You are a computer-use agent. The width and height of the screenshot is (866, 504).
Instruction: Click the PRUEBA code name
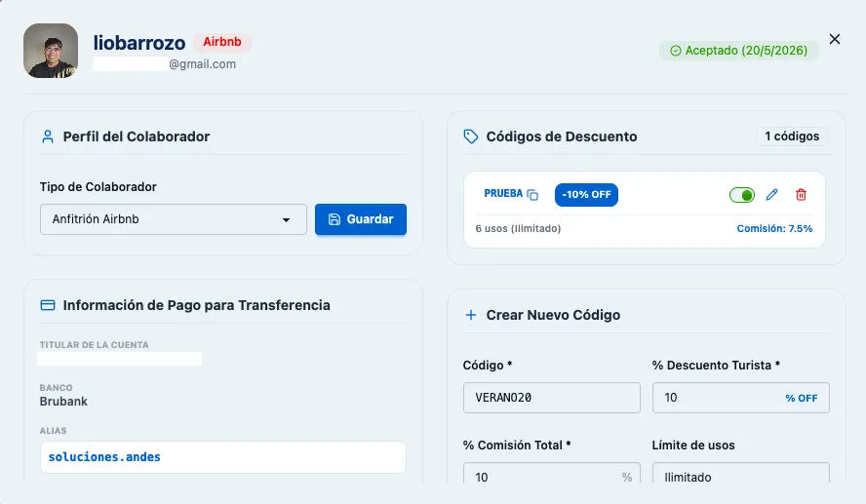503,194
